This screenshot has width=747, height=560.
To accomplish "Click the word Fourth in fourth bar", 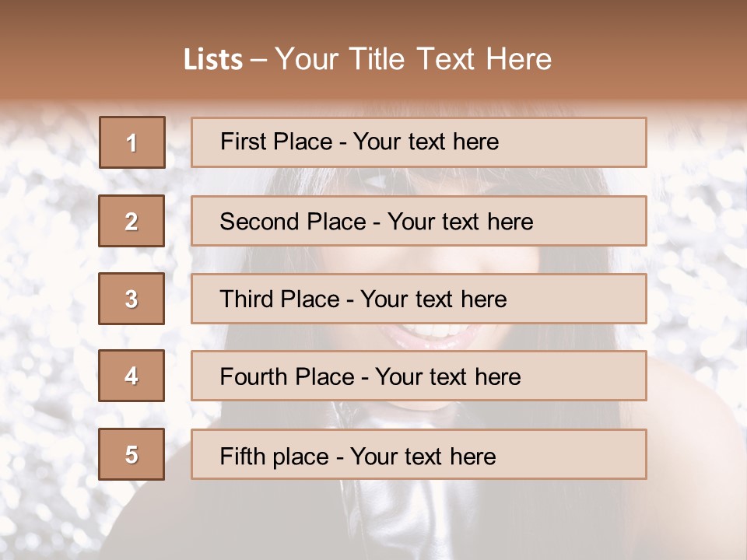I will coord(250,377).
